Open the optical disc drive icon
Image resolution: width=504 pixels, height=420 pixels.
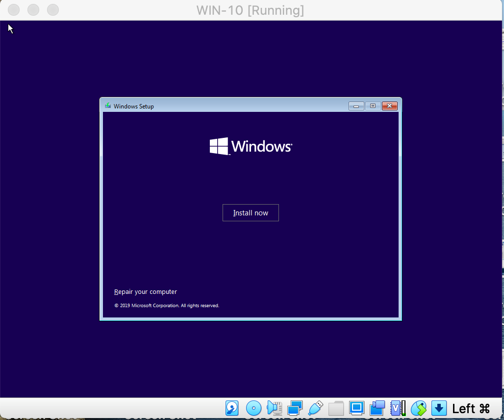(253, 408)
